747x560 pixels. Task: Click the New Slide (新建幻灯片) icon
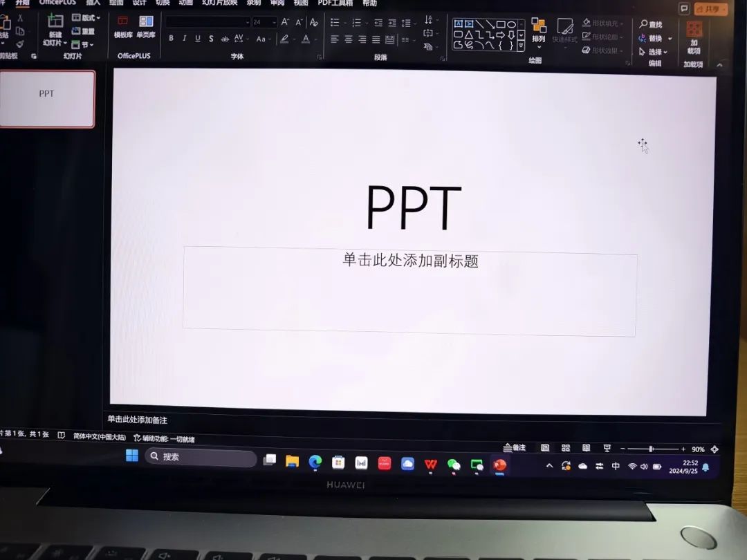(x=55, y=21)
